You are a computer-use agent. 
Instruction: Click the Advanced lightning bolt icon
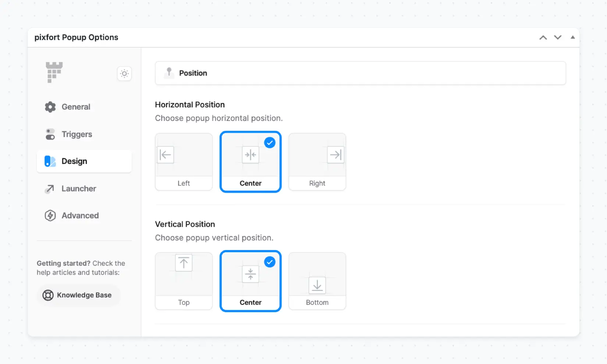click(x=50, y=215)
